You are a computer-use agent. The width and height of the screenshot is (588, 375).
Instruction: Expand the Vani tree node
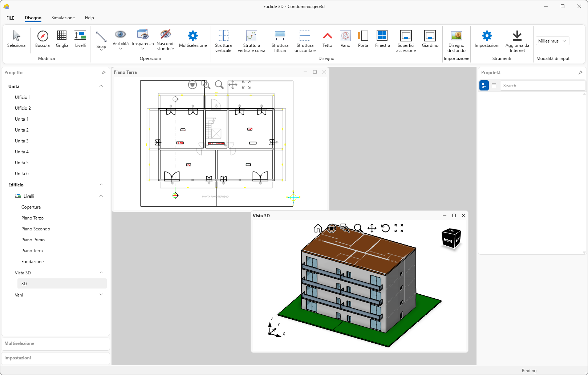click(101, 295)
